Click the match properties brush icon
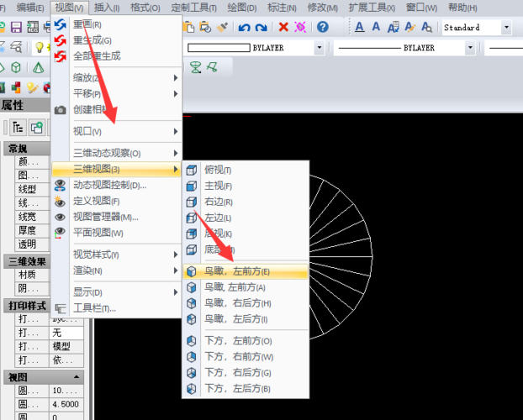The image size is (523, 420). pos(222,27)
